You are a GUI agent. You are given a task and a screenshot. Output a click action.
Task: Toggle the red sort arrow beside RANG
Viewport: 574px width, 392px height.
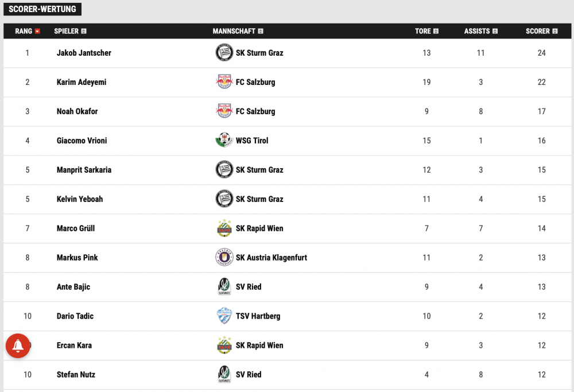coord(37,31)
